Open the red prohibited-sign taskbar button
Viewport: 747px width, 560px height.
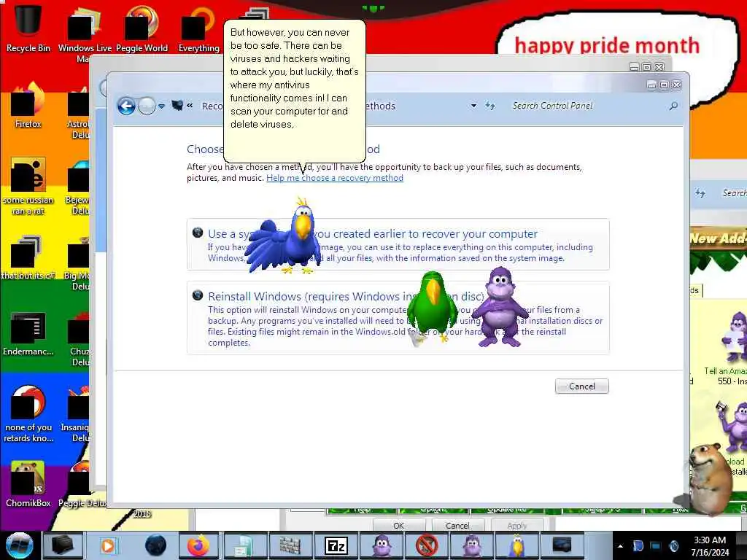pyautogui.click(x=426, y=545)
